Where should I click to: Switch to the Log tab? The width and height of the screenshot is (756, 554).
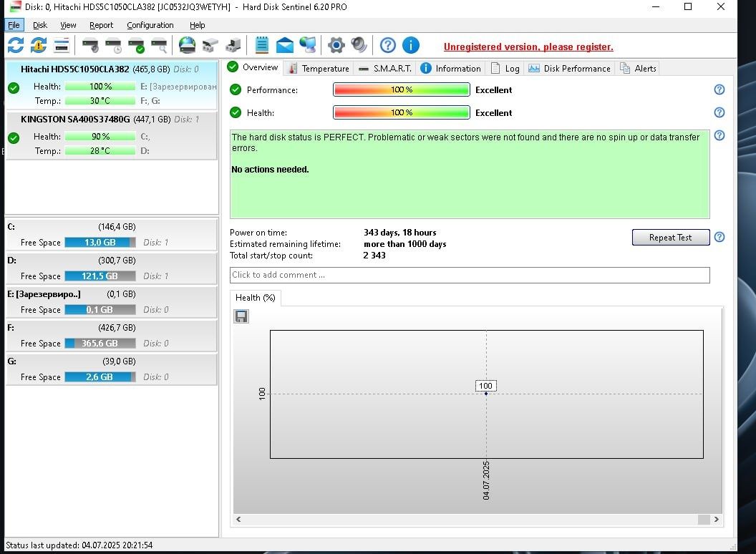(x=505, y=69)
